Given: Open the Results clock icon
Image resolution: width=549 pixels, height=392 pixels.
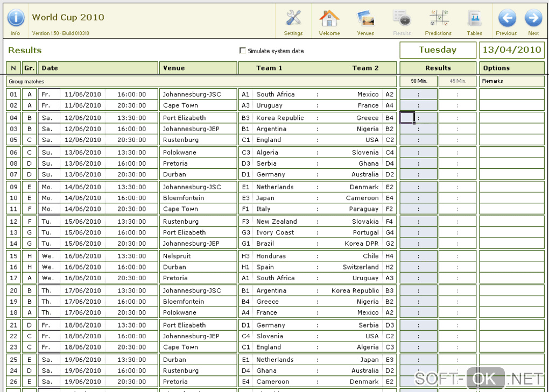Looking at the screenshot, I should 402,18.
